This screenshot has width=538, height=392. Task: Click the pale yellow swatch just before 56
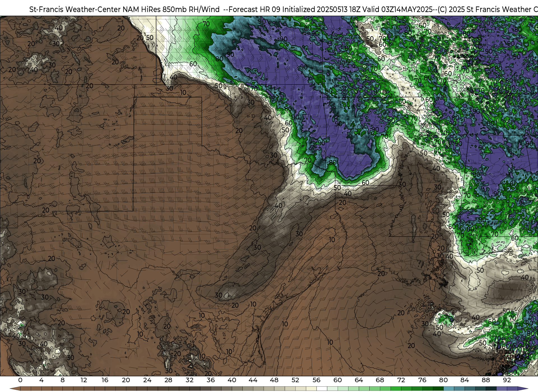[x=311, y=389]
